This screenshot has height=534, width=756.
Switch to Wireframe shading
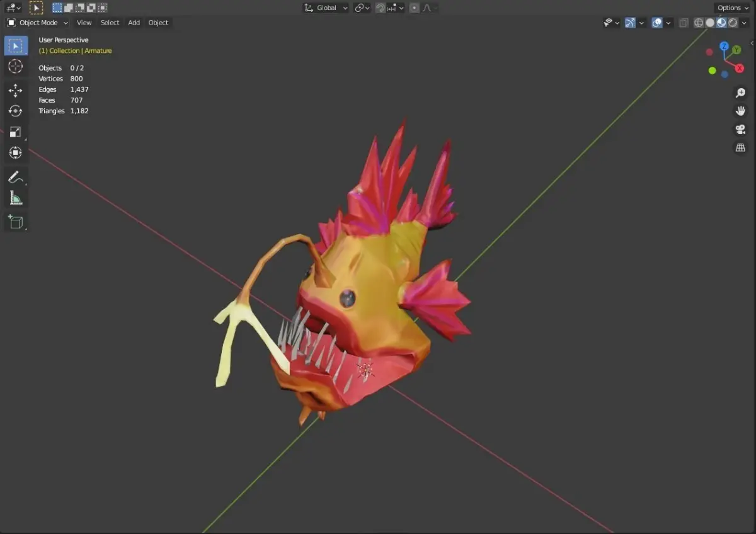(x=699, y=23)
